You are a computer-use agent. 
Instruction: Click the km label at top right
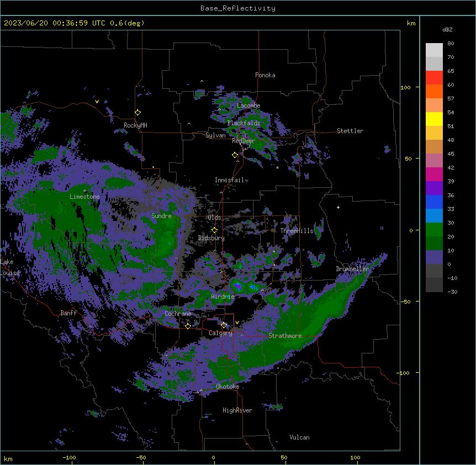tap(411, 23)
